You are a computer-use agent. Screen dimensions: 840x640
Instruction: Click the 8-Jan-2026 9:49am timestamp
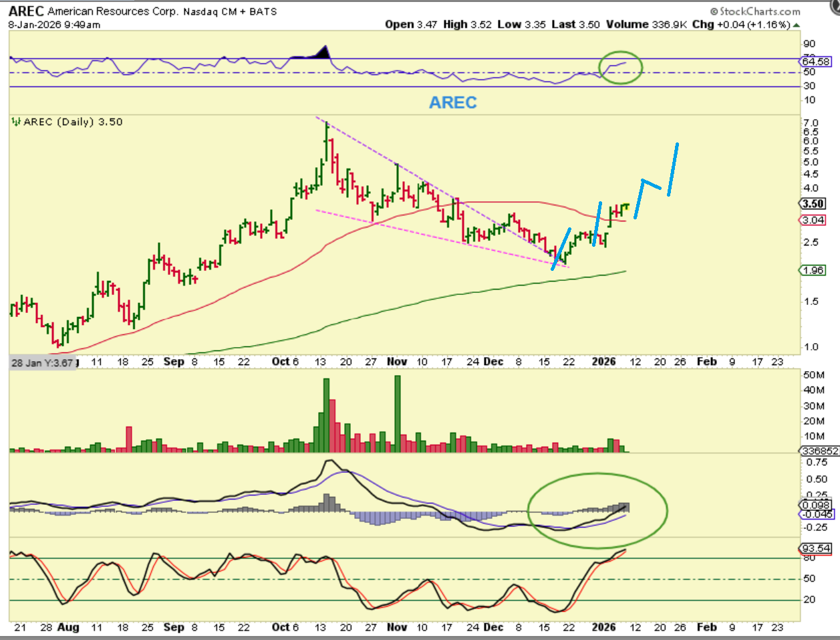(x=54, y=25)
